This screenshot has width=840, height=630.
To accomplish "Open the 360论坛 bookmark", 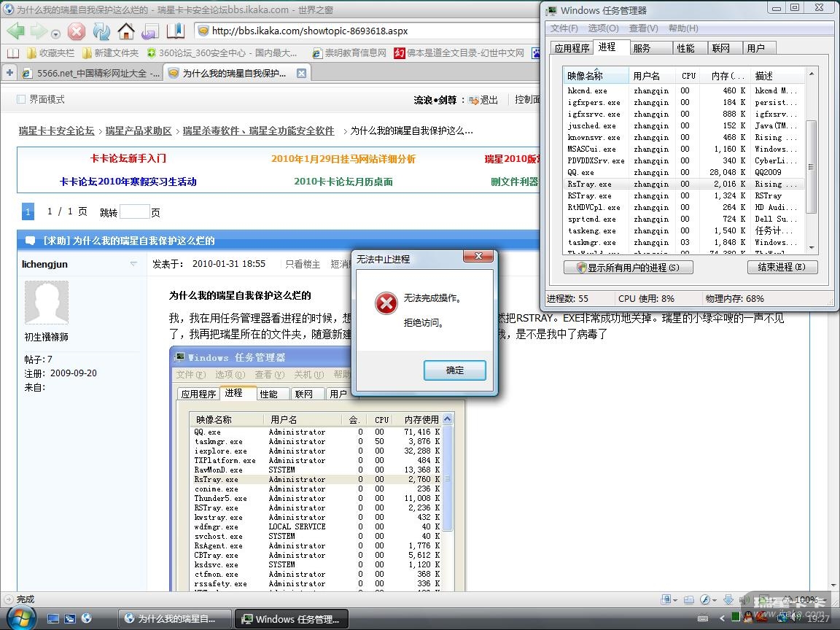I will tap(222, 53).
